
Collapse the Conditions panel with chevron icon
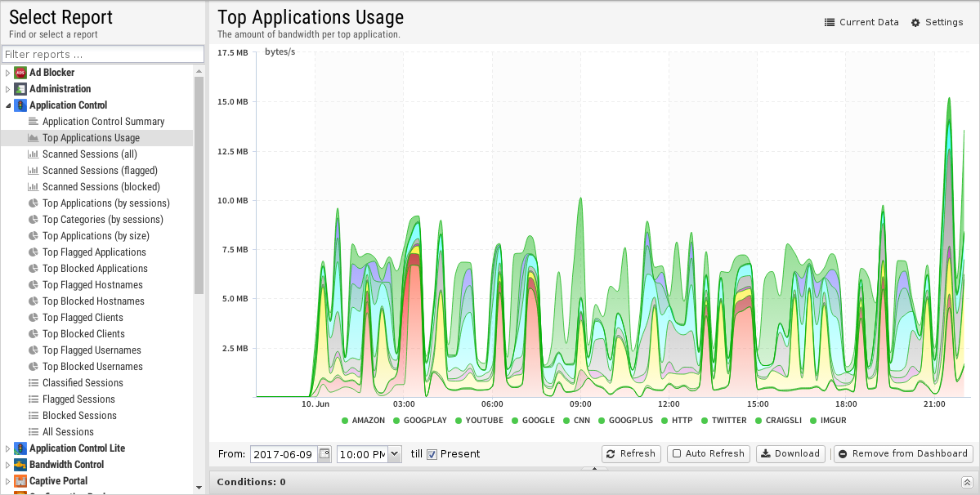967,483
